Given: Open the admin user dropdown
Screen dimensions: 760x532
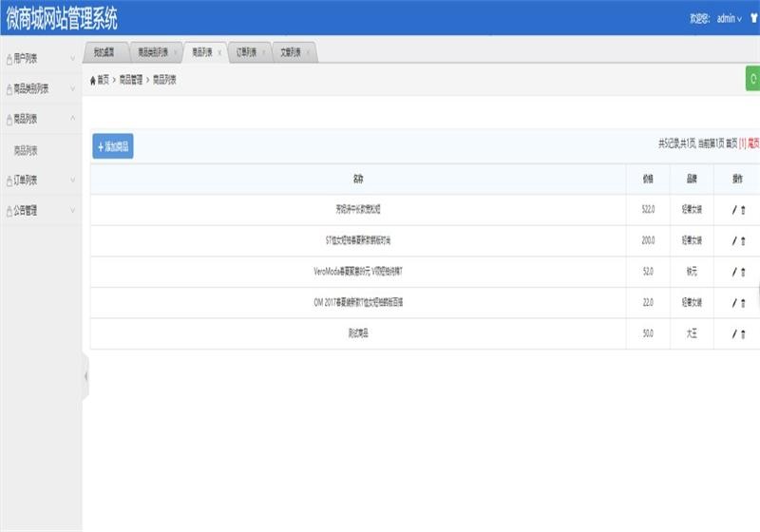Looking at the screenshot, I should tap(729, 18).
